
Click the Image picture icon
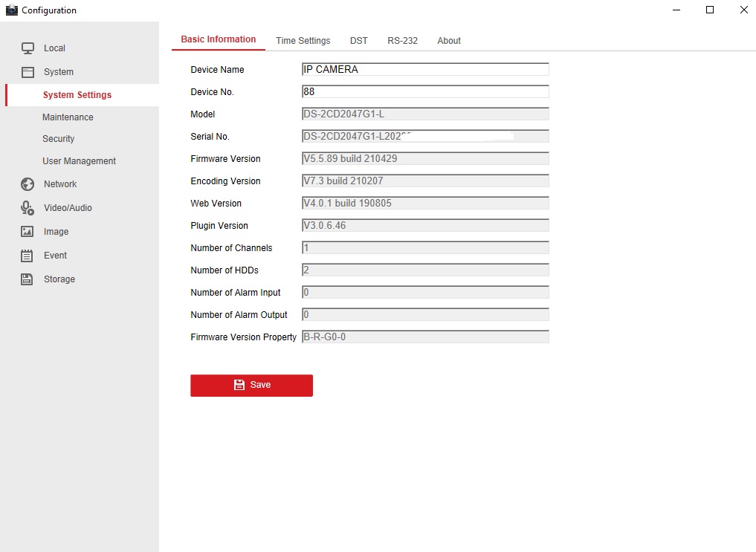tap(28, 232)
